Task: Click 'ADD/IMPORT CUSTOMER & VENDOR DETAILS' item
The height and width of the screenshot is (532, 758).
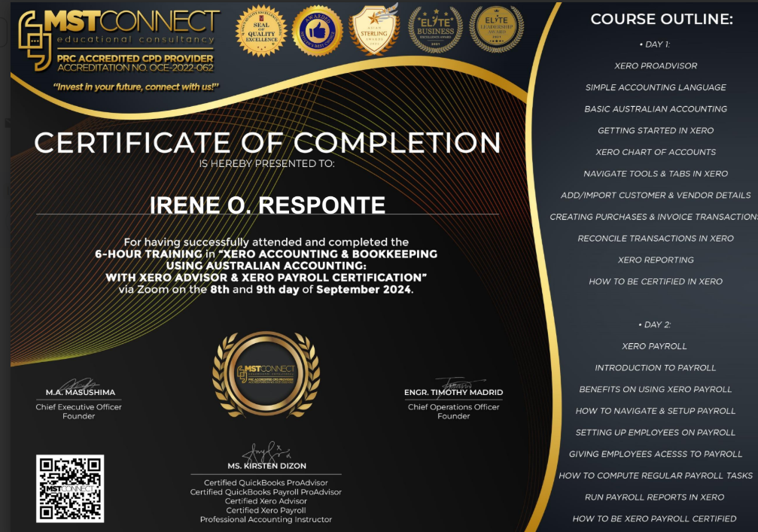Action: pos(656,195)
